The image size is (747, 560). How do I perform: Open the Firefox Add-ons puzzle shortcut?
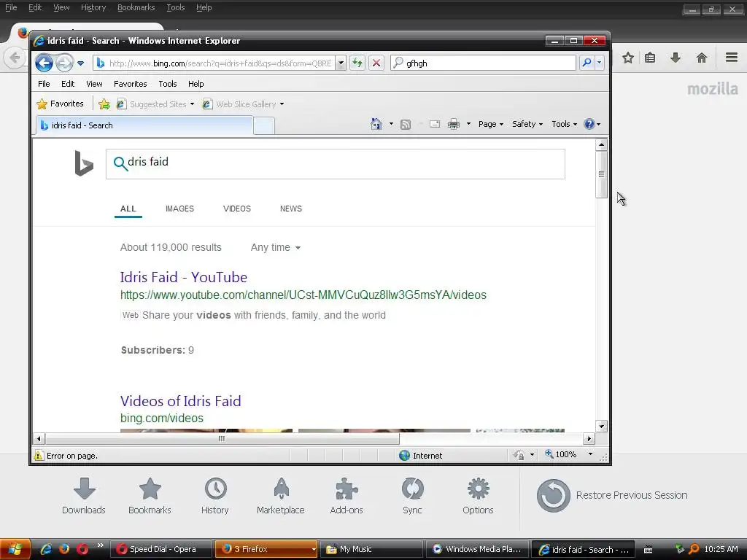[x=347, y=496]
